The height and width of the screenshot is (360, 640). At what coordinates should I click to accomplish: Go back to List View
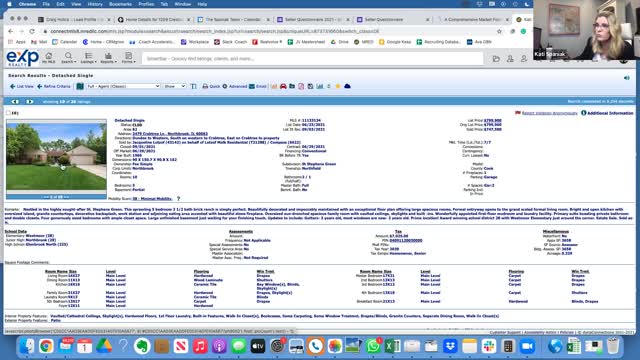point(22,87)
